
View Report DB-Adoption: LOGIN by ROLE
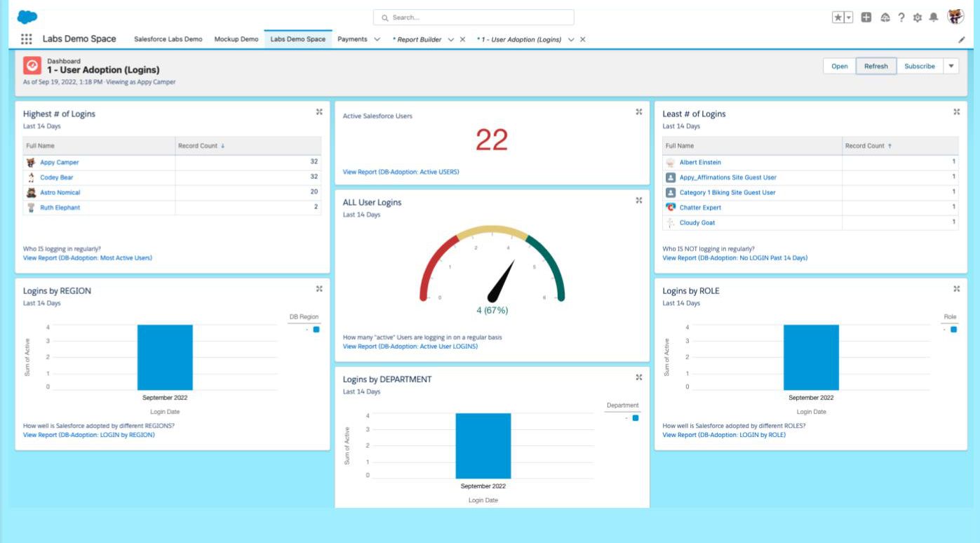(725, 434)
